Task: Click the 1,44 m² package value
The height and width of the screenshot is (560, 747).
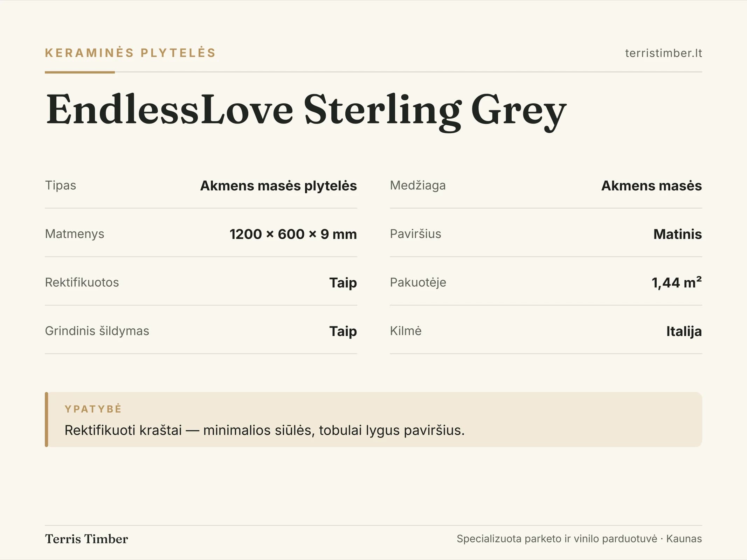Action: 677,282
